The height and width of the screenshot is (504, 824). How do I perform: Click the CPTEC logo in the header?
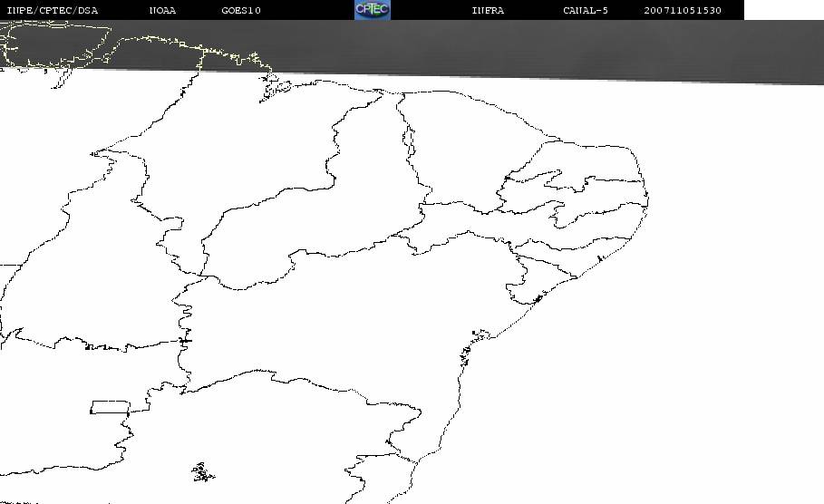pyautogui.click(x=372, y=9)
